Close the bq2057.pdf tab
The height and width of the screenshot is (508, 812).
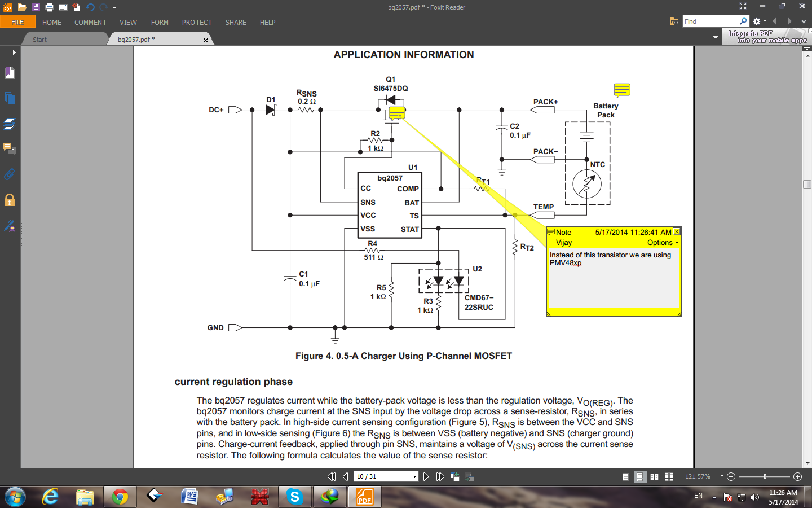pos(206,40)
